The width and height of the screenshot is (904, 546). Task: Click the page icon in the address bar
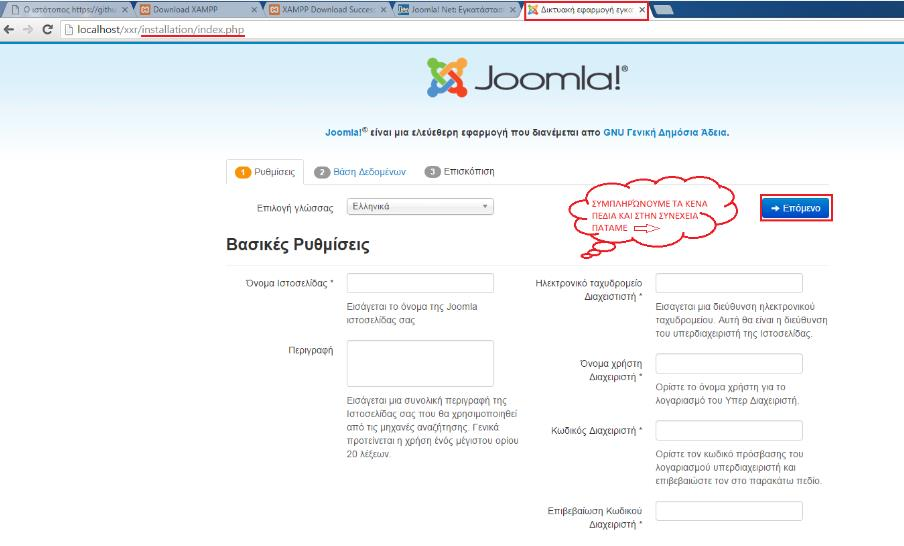pyautogui.click(x=69, y=29)
